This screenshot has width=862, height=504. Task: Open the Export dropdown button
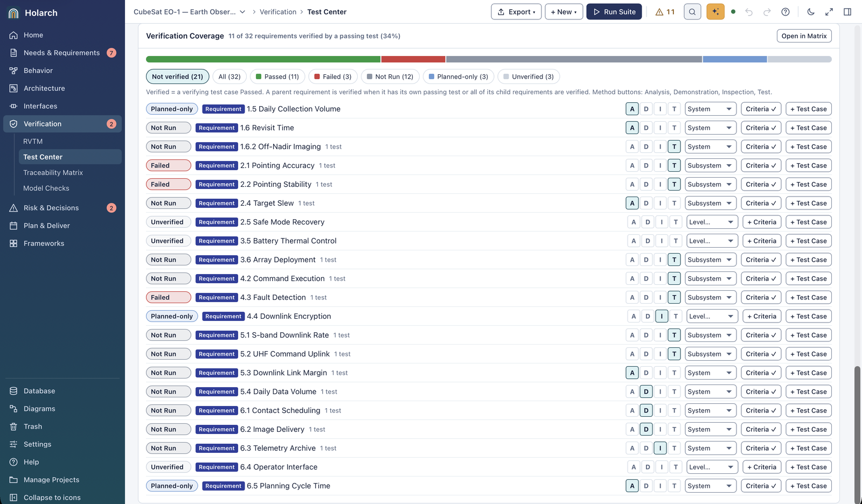[x=516, y=12]
